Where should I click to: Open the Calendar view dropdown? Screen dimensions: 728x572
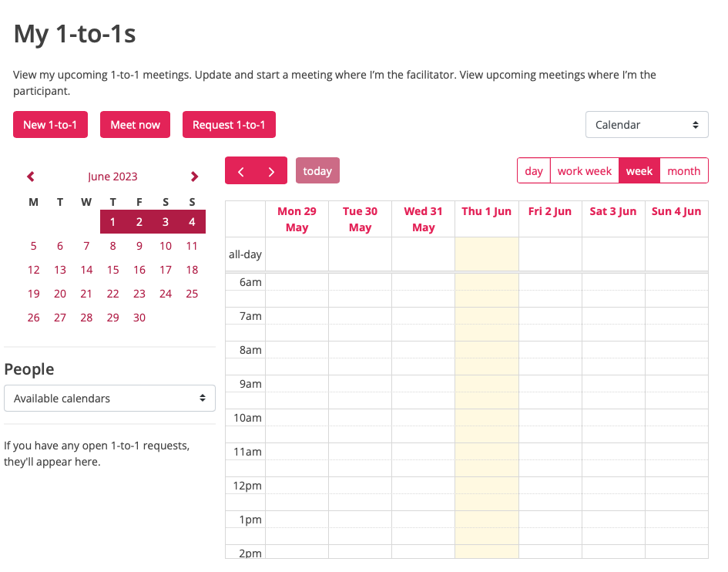646,125
